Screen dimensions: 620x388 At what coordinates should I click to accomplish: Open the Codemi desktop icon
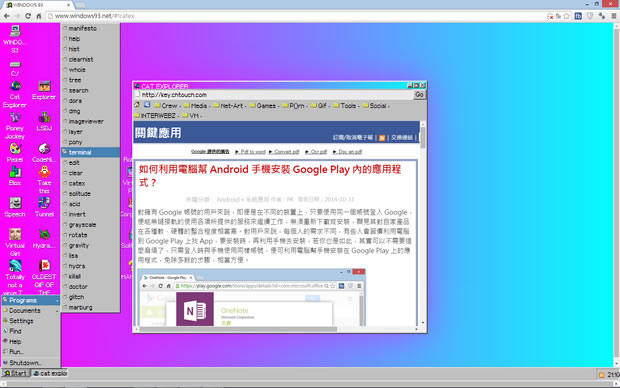[44, 153]
